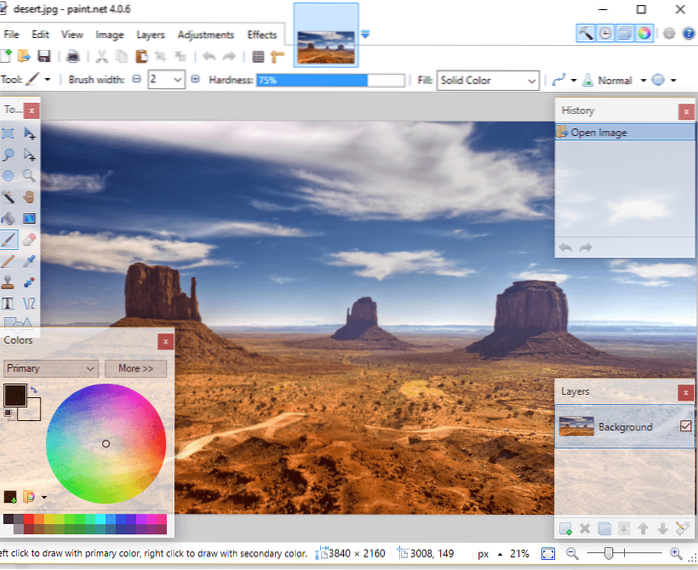The image size is (698, 570).
Task: Open layer properties in Layers panel
Action: click(682, 528)
